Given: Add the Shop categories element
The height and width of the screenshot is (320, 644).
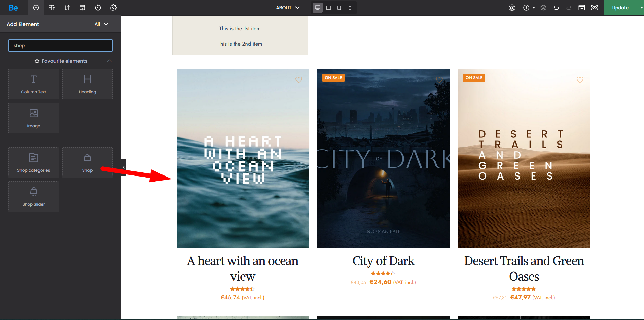Looking at the screenshot, I should tap(34, 162).
